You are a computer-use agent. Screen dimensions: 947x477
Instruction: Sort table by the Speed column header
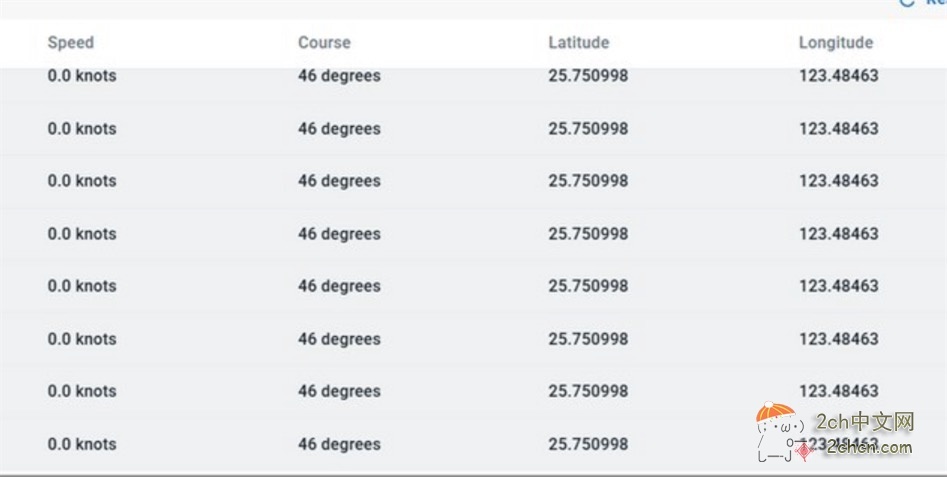[71, 43]
